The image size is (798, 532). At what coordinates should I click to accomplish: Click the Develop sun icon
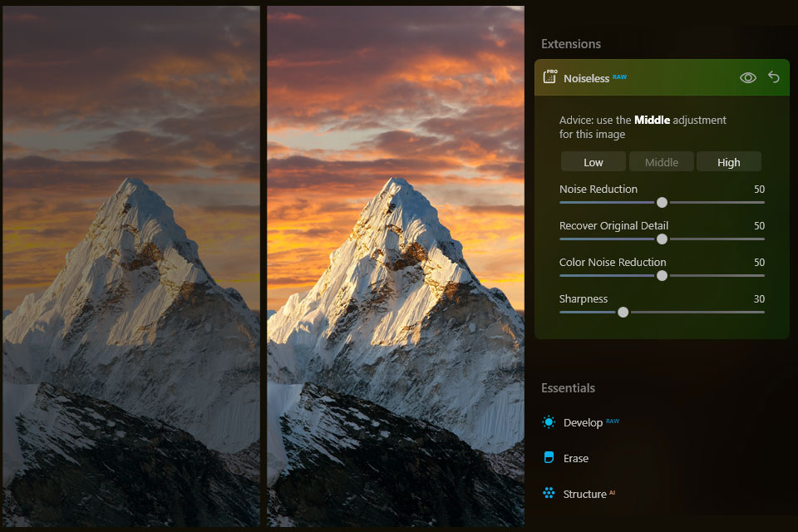(549, 422)
